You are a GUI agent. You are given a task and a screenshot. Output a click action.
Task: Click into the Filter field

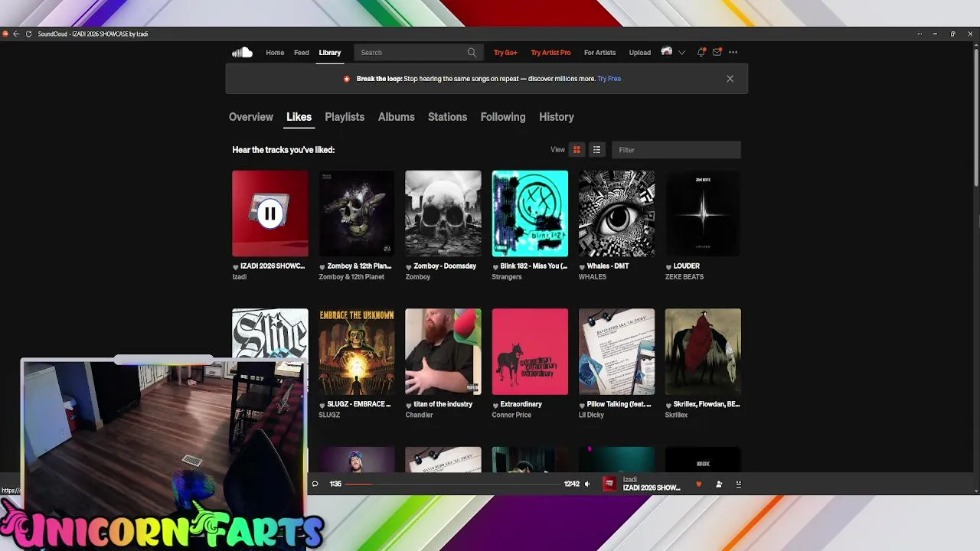click(676, 150)
